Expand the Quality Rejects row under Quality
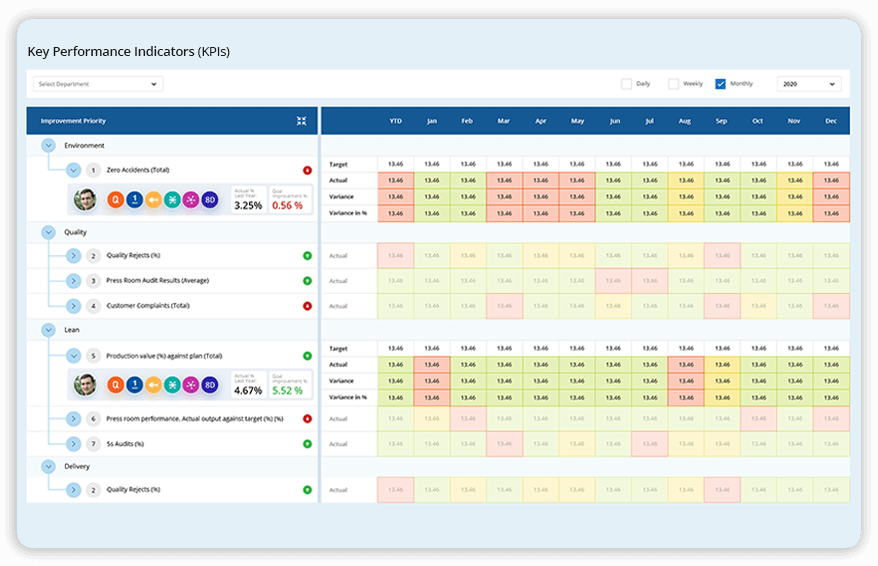This screenshot has height=566, width=878. point(73,256)
